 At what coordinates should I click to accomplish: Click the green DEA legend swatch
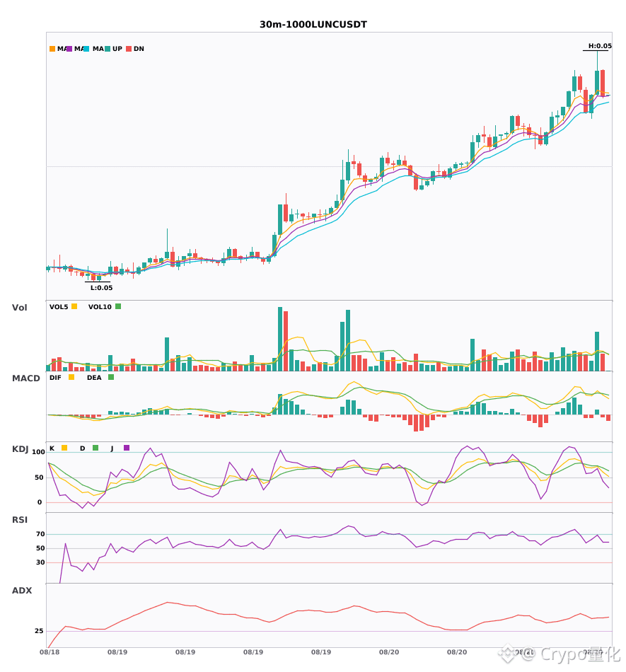tap(111, 377)
